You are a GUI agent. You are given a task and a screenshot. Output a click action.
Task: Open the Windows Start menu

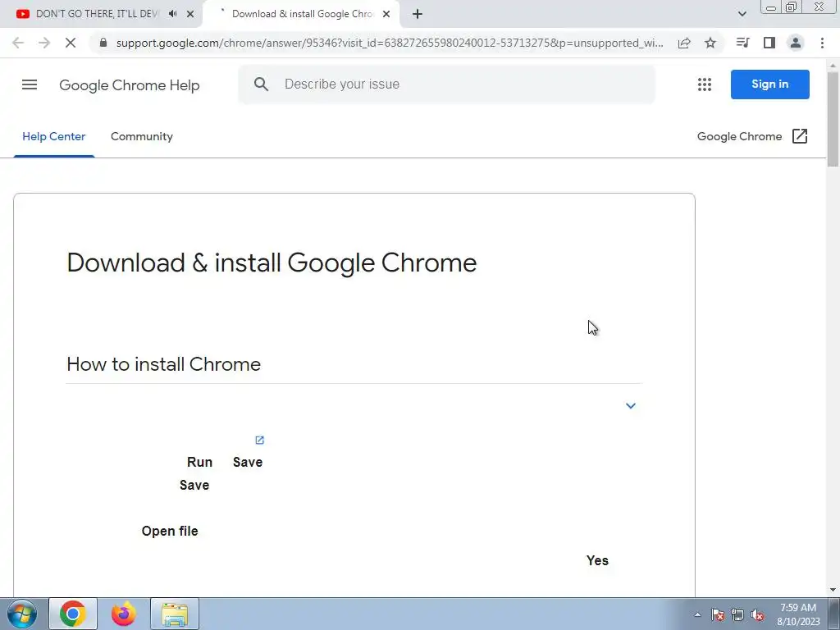click(x=22, y=614)
